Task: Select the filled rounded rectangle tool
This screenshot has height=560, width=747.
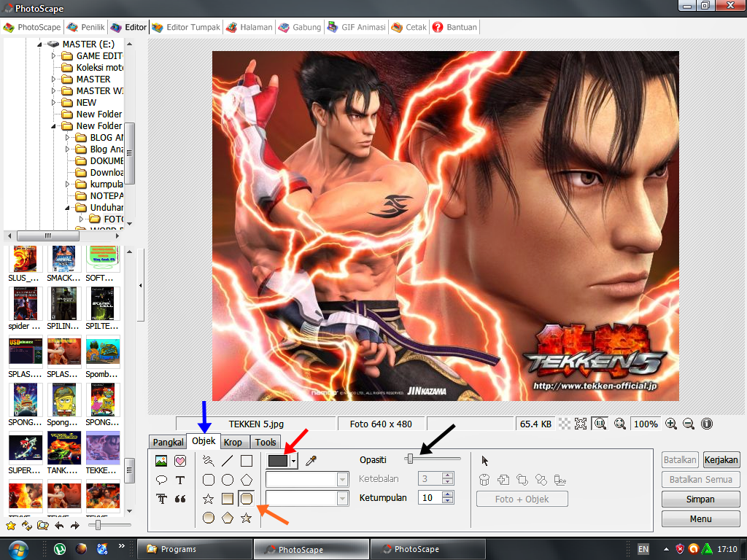Action: pyautogui.click(x=247, y=499)
